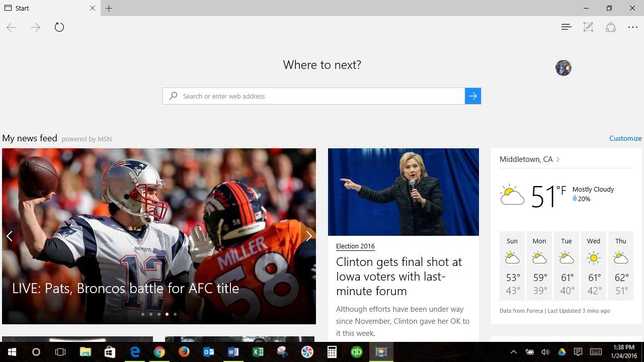Expand Middletown, CA weather location chevron
This screenshot has height=362, width=644.
point(558,159)
